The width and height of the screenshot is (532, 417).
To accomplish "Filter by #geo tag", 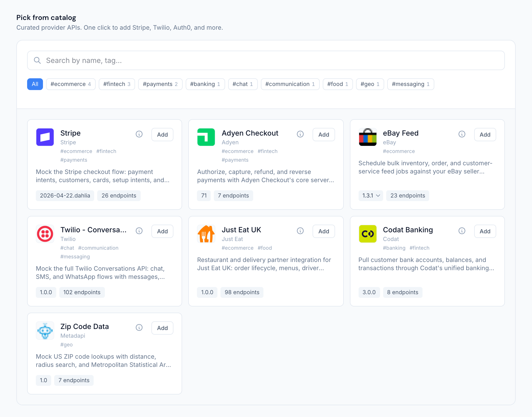I will pos(370,84).
